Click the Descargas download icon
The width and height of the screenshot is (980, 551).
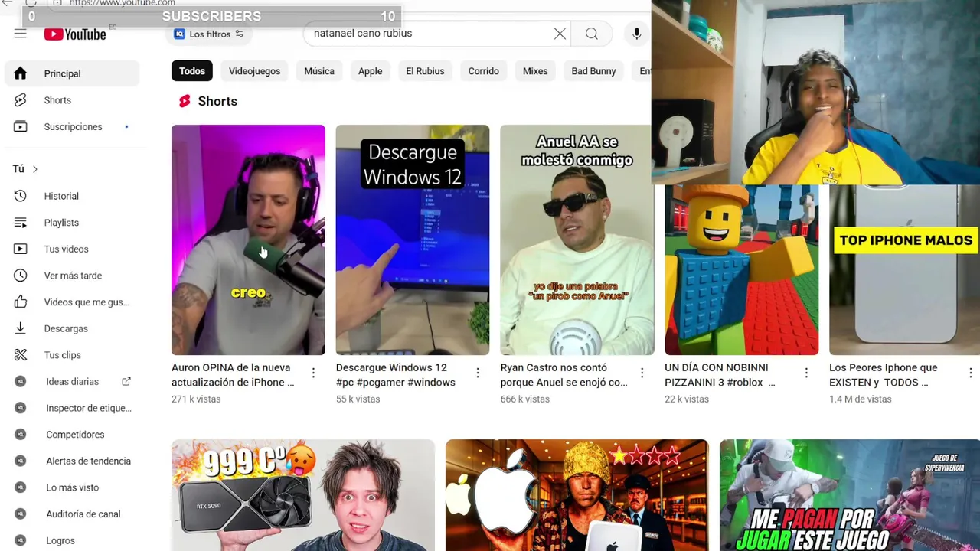click(21, 328)
